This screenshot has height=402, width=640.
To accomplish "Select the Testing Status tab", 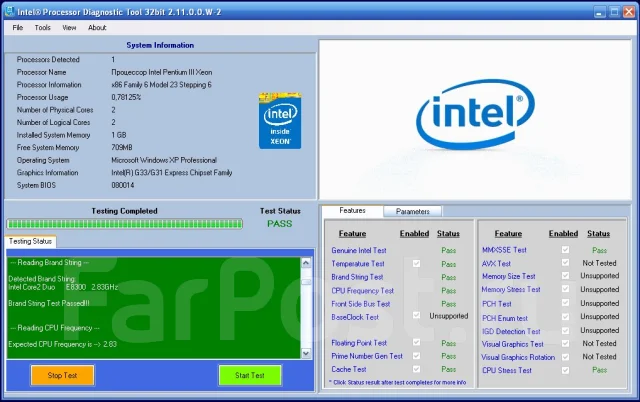I will [31, 241].
